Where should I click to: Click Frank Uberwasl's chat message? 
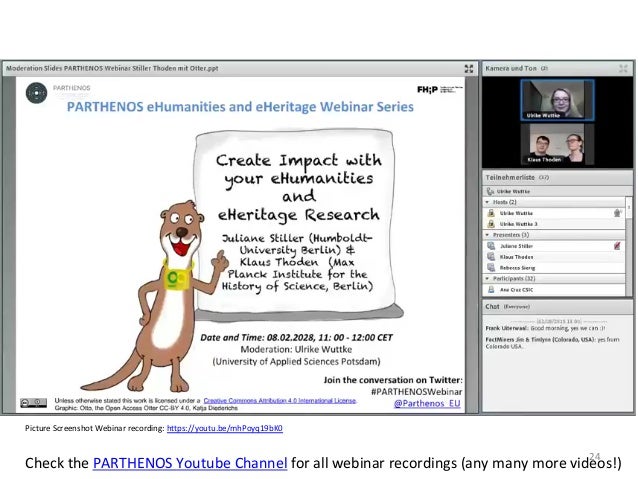tap(545, 328)
